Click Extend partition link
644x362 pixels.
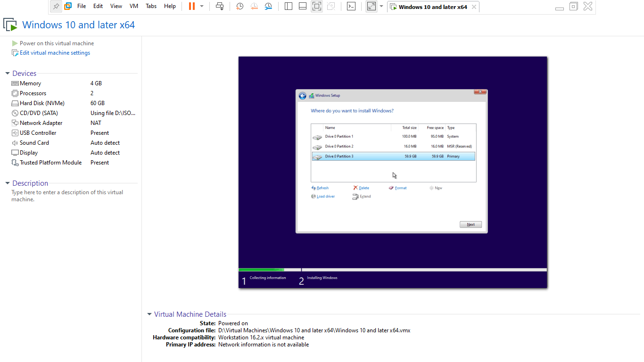point(362,197)
